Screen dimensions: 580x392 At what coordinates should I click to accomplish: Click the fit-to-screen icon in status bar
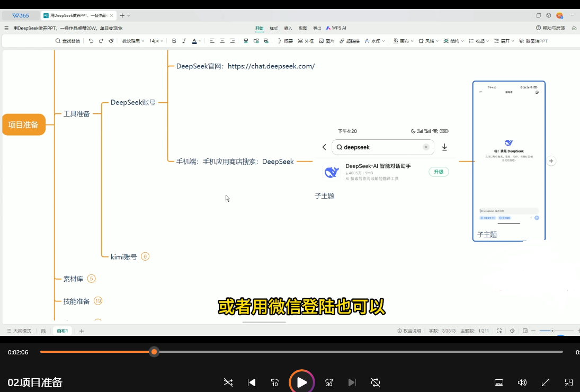coord(499,331)
